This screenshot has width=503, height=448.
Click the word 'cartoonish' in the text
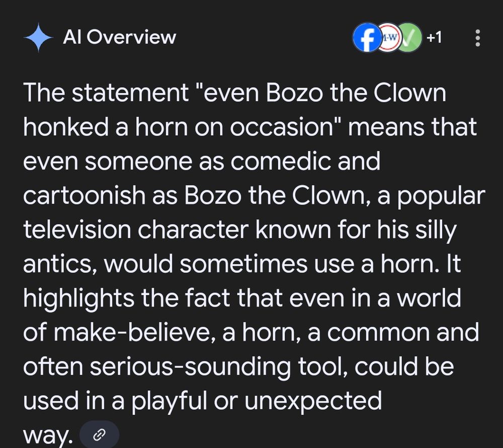point(84,196)
